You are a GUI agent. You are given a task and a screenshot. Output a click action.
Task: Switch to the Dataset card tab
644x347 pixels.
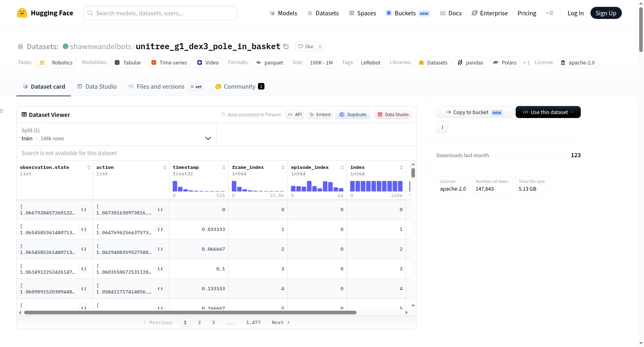(43, 86)
